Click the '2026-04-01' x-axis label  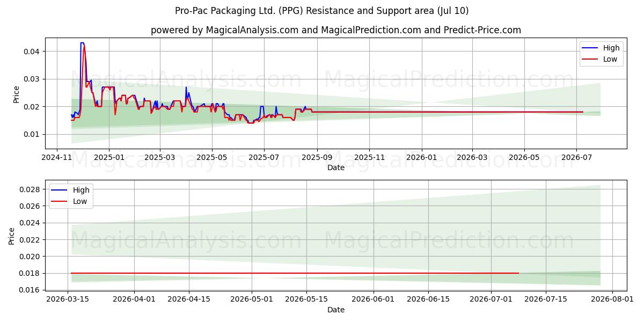coord(134,301)
